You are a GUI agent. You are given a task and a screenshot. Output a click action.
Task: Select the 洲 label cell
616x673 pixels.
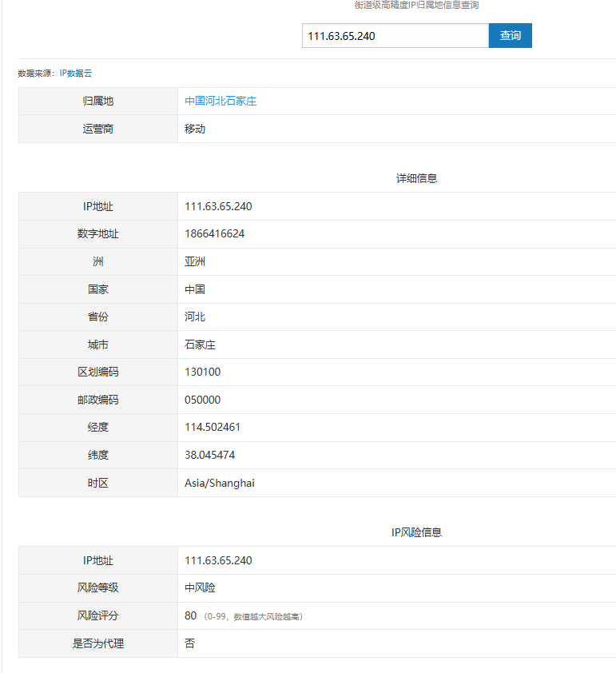(98, 261)
